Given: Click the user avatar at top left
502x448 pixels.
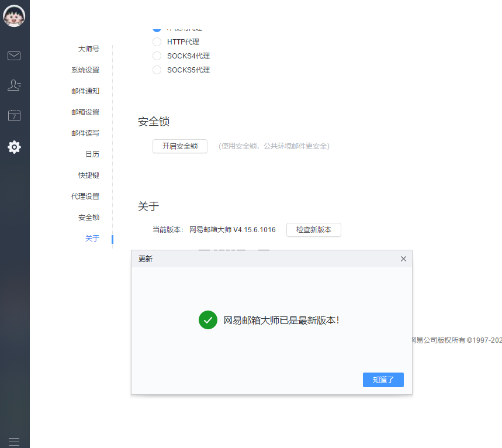Looking at the screenshot, I should pos(14,16).
